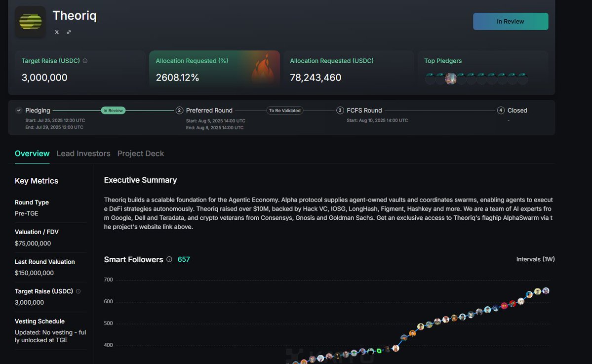Click the Theoriq striped logo
Viewport: 592px width, 364px height.
pyautogui.click(x=30, y=22)
